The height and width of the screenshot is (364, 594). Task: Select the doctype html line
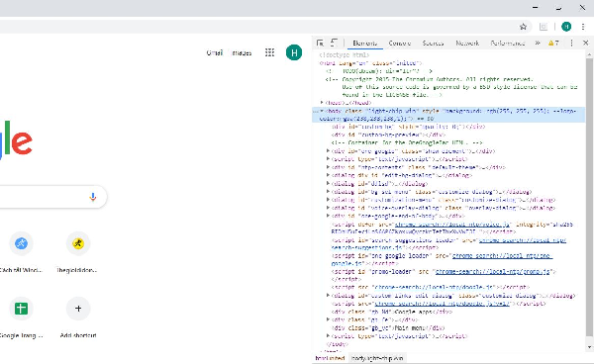point(344,55)
